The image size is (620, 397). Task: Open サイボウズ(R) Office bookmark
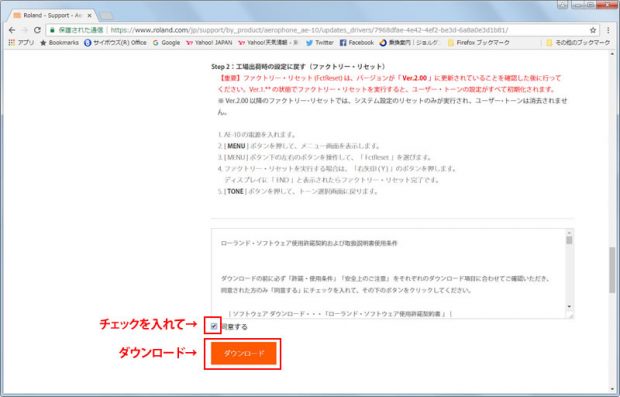pyautogui.click(x=115, y=42)
